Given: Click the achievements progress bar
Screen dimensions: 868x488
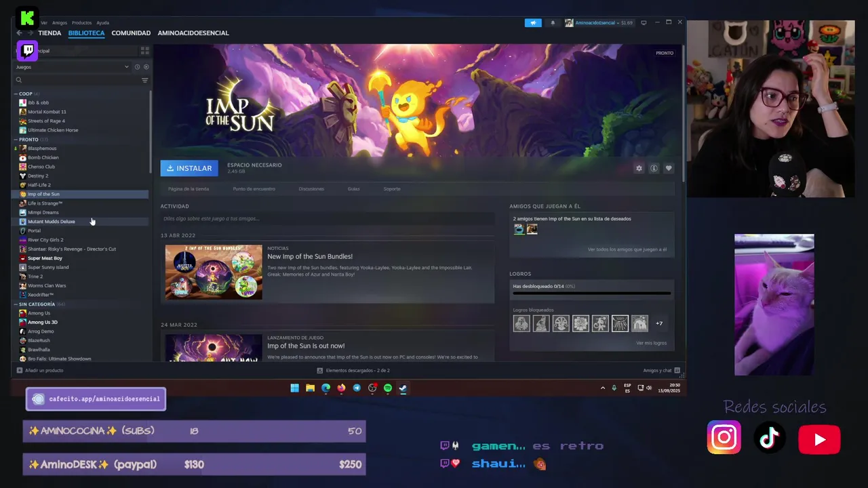Looking at the screenshot, I should point(592,293).
